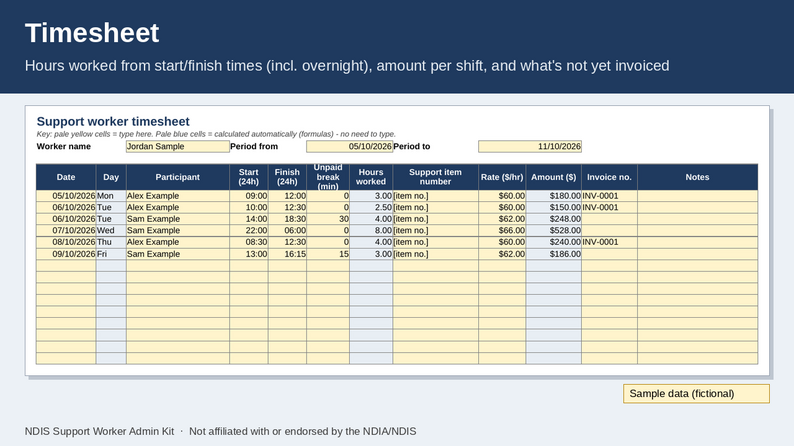Click the Date column header
The width and height of the screenshot is (794, 446).
[66, 177]
